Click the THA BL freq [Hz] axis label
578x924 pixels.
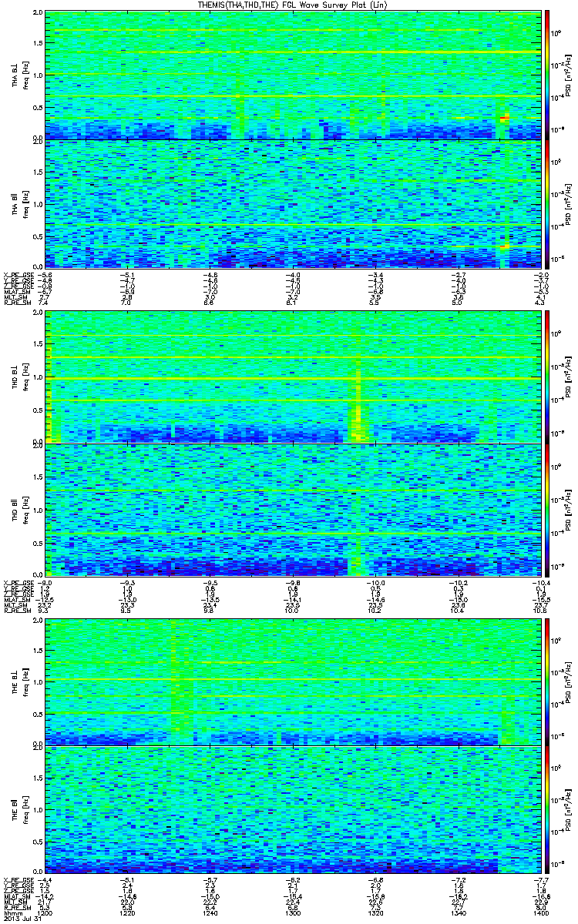[22, 75]
